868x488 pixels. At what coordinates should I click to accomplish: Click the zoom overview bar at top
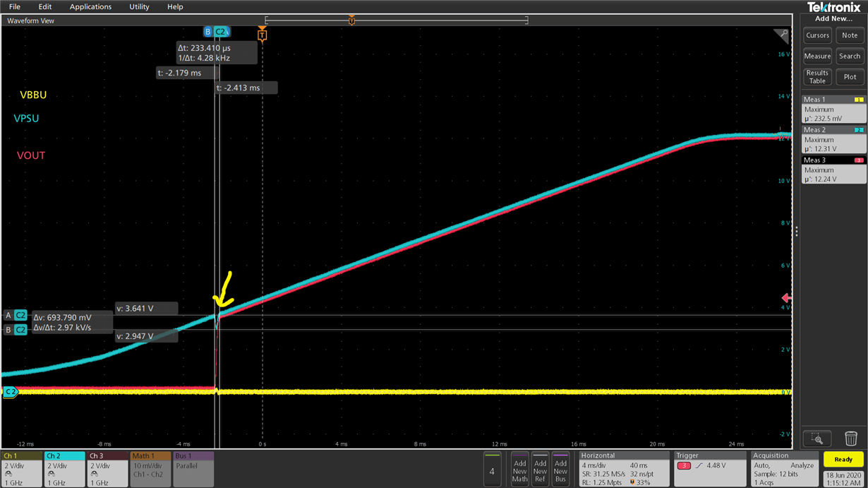click(397, 20)
